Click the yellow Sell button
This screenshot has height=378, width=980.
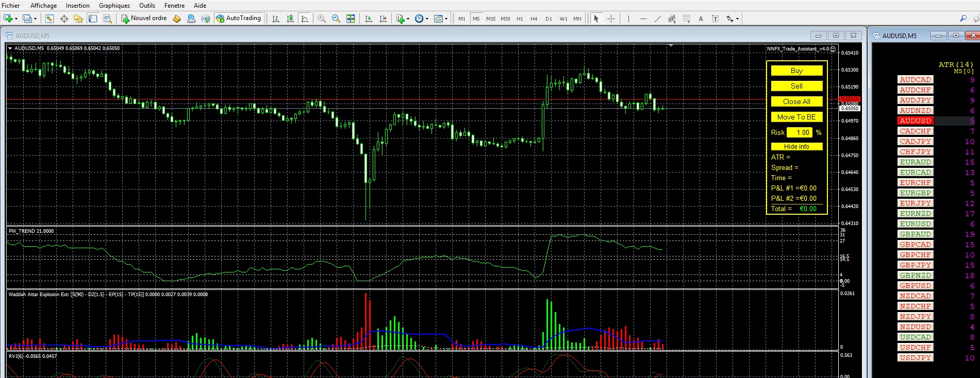click(x=796, y=86)
